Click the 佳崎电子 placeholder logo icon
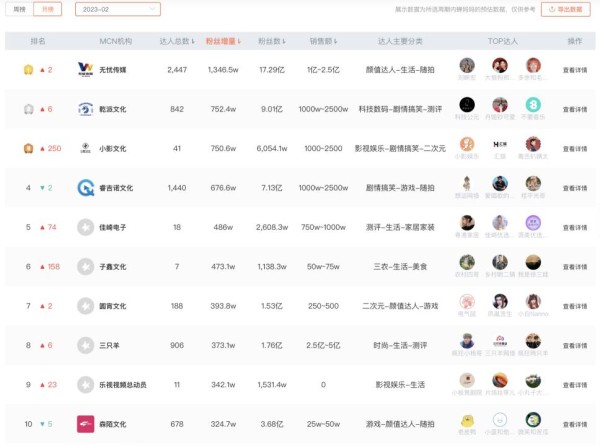This screenshot has height=446, width=600. coord(85,227)
